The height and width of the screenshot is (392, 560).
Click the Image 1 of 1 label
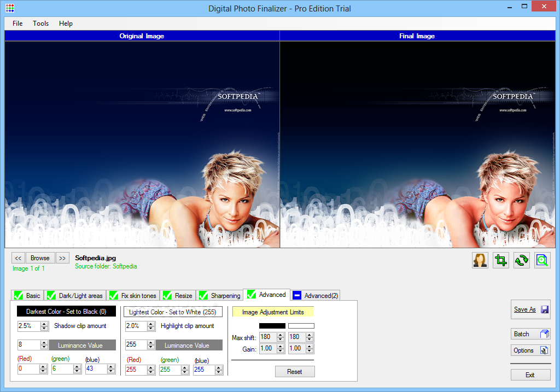pos(28,268)
